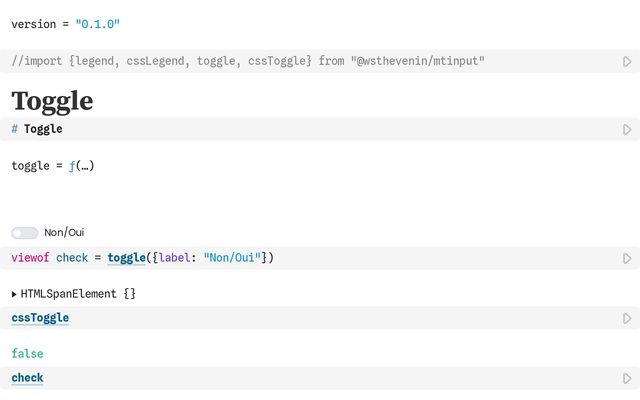Click the underlined check variable reference
Screen dimensions: 640x400
27,378
